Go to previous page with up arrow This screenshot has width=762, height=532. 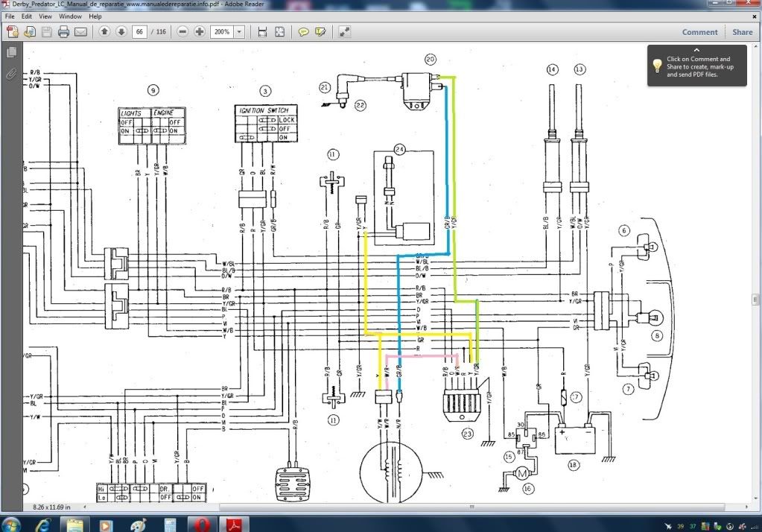point(104,31)
